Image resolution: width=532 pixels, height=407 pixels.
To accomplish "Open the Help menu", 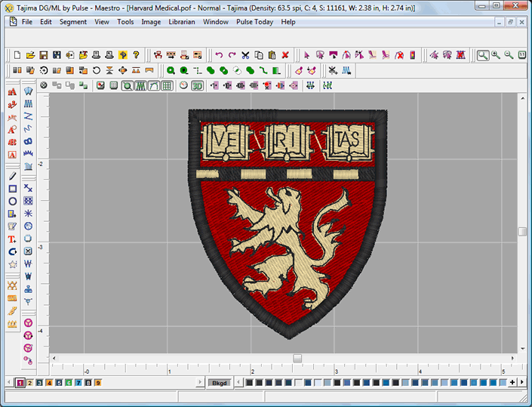I will [288, 22].
